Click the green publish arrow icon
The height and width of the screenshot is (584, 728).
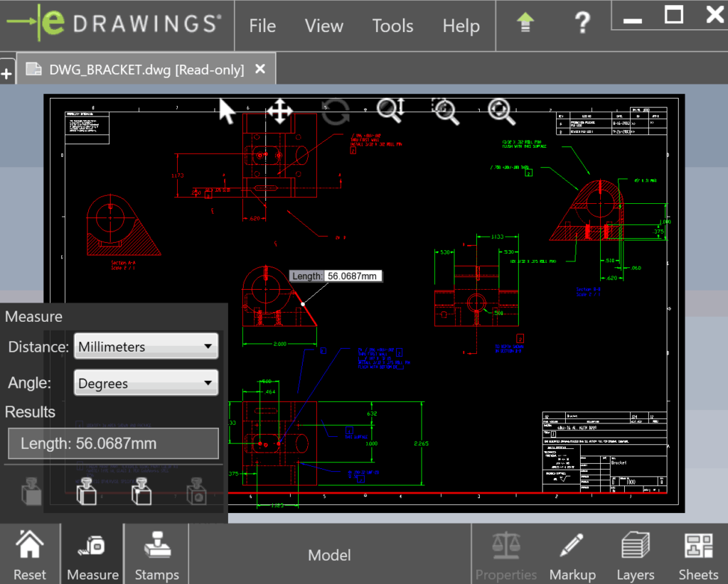point(524,23)
